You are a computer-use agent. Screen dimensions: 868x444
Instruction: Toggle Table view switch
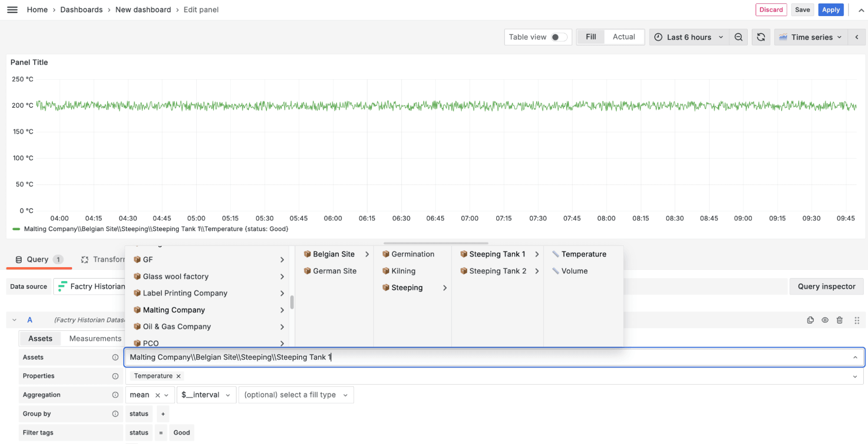tap(560, 37)
